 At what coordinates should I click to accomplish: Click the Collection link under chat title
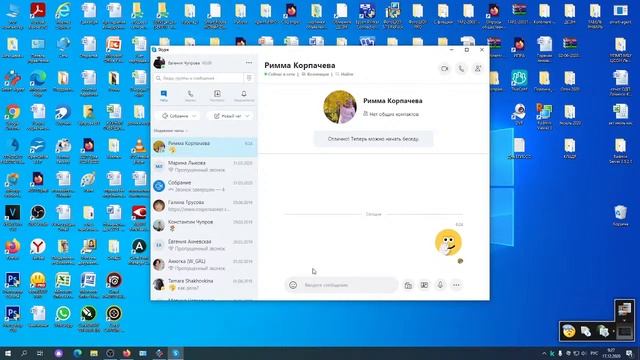click(315, 74)
